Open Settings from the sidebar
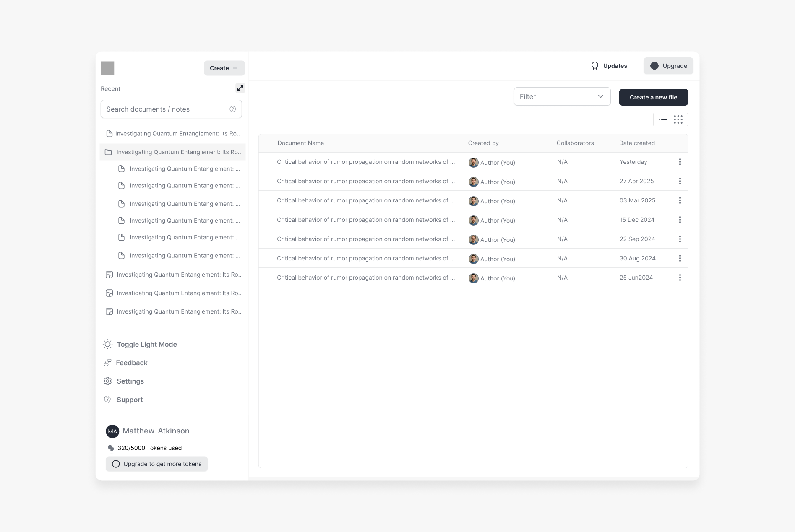This screenshot has width=795, height=532. pos(124,381)
